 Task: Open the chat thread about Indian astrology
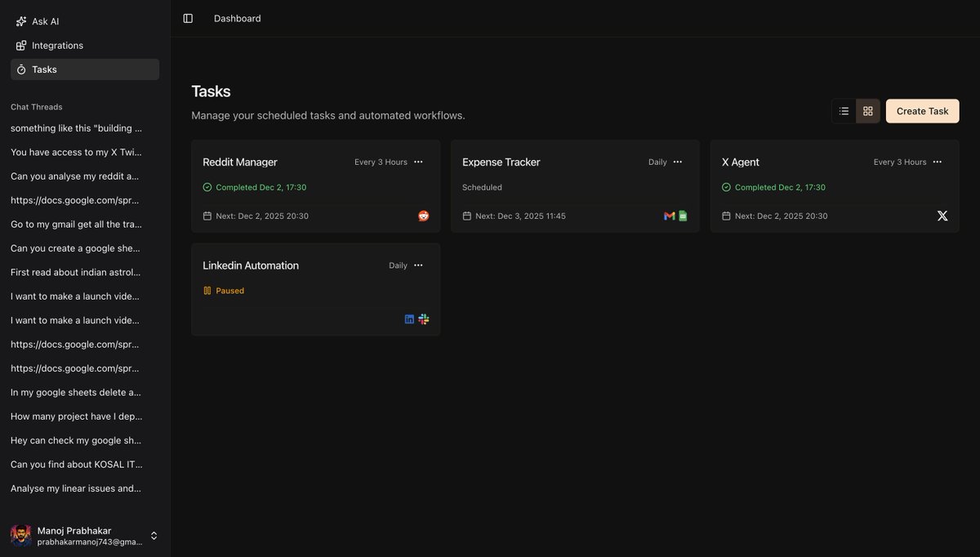coord(76,270)
